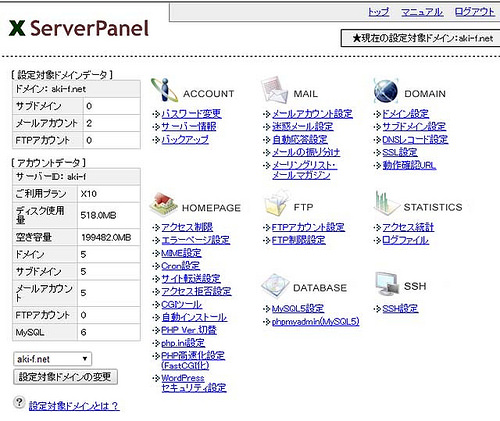Click the 設定対象ドメインの変更 button
The image size is (500, 421).
(65, 377)
